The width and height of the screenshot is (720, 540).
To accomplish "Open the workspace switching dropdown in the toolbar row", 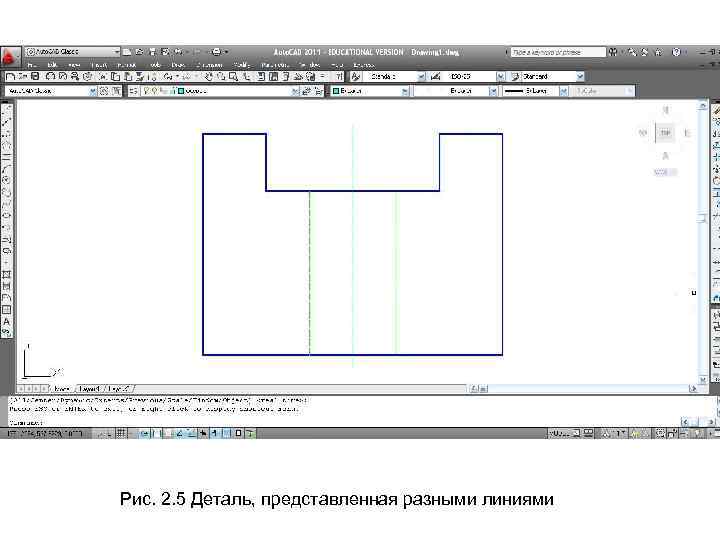I will click(x=51, y=91).
